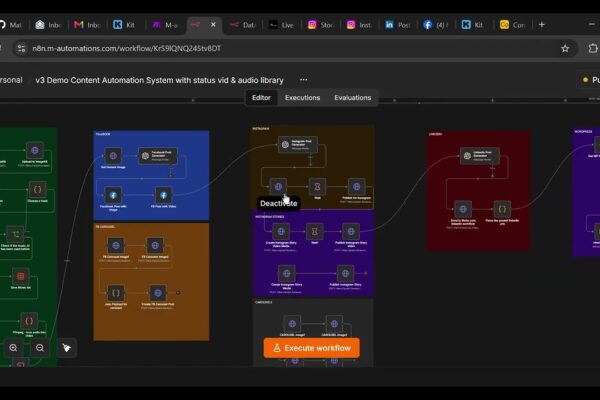
Task: Click the browser address bar URL
Action: coord(127,48)
